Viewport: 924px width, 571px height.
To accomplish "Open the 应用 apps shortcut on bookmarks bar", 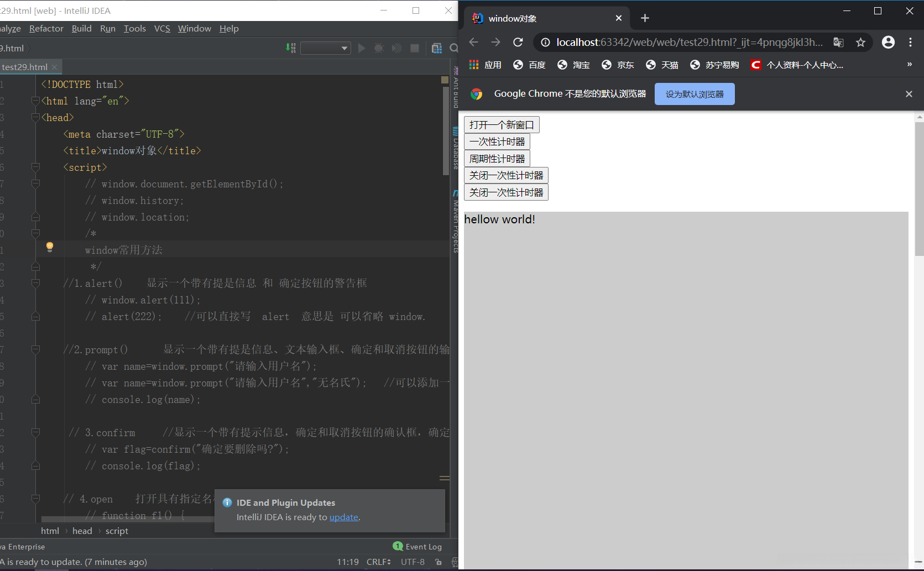I will [x=485, y=65].
